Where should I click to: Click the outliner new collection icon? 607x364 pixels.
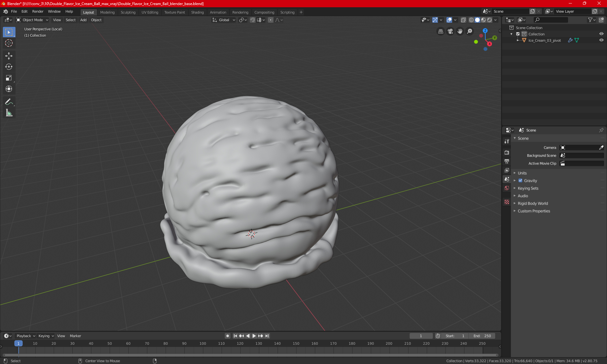[601, 20]
